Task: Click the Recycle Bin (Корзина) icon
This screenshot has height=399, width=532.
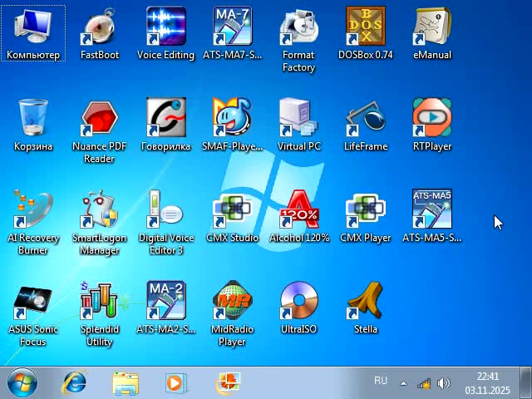Action: (x=33, y=120)
